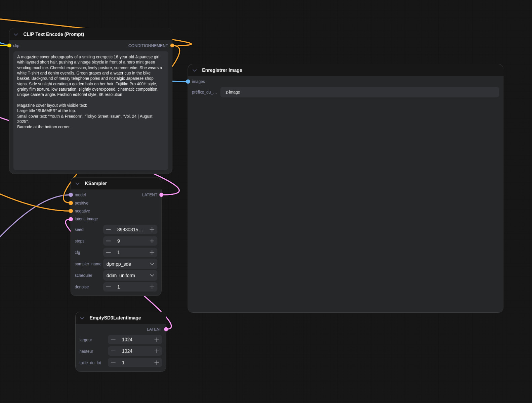Decrease the denoise value
This screenshot has height=403, width=532.
[109, 287]
